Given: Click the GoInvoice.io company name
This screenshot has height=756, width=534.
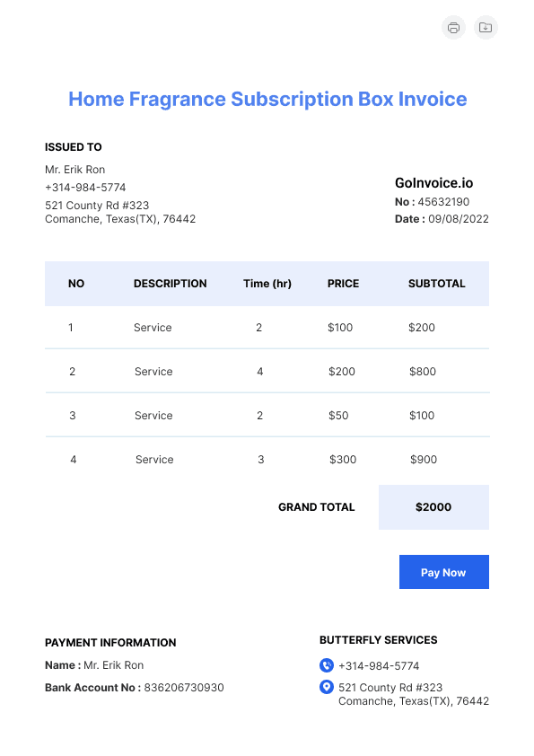Looking at the screenshot, I should (x=433, y=183).
